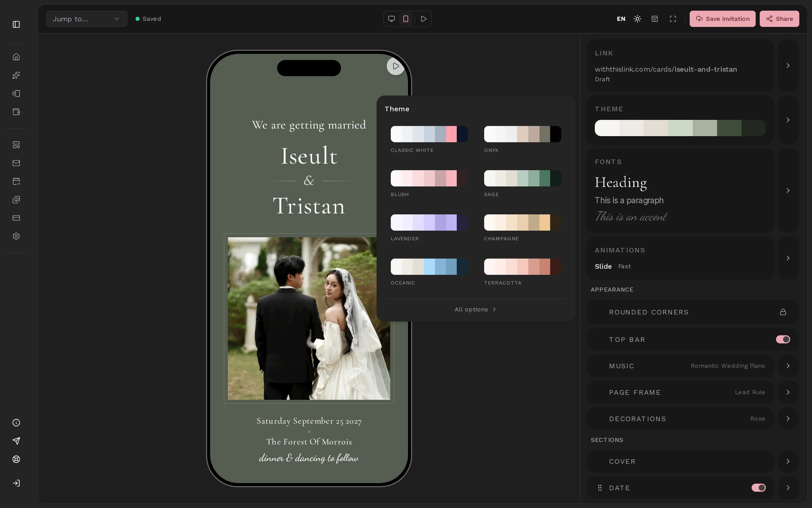Click the paper plane send icon
812x508 pixels.
pyautogui.click(x=16, y=441)
